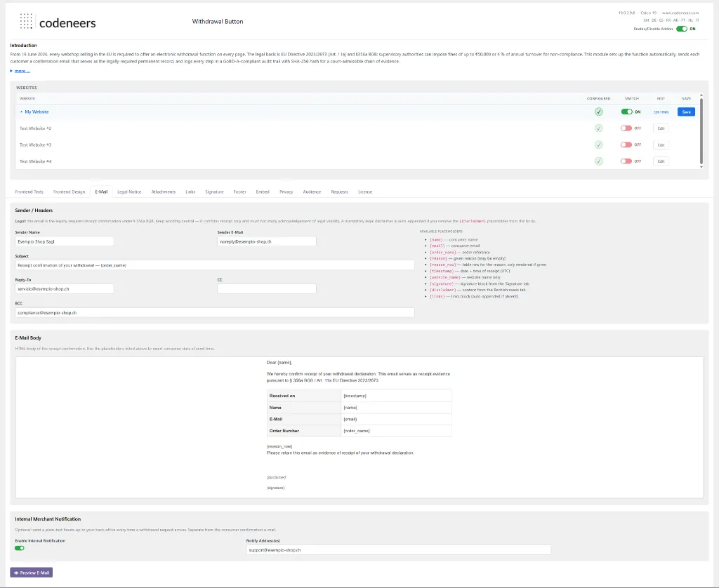This screenshot has height=588, width=719.
Task: Switch to the Audience tab
Action: click(312, 192)
